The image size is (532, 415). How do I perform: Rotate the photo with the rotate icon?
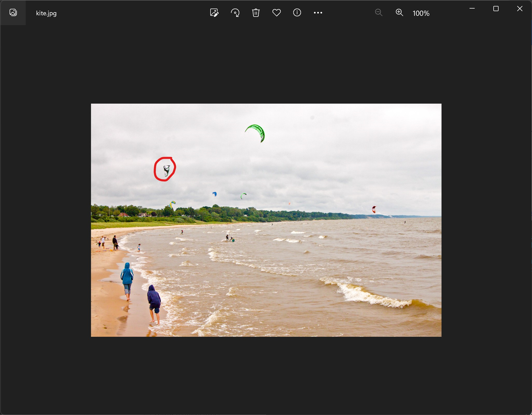(x=235, y=13)
